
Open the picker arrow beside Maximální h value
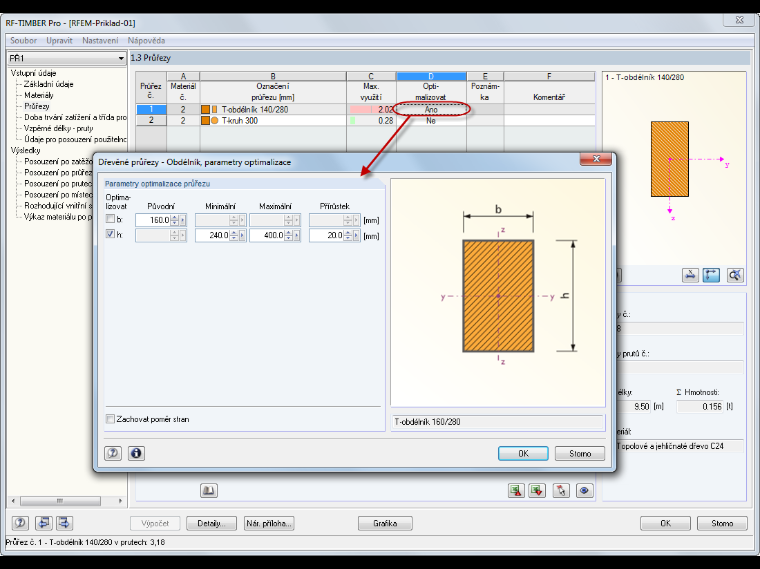[x=297, y=236]
